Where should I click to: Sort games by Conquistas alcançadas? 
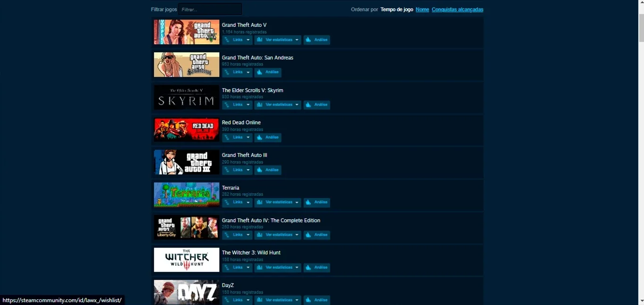pos(457,9)
